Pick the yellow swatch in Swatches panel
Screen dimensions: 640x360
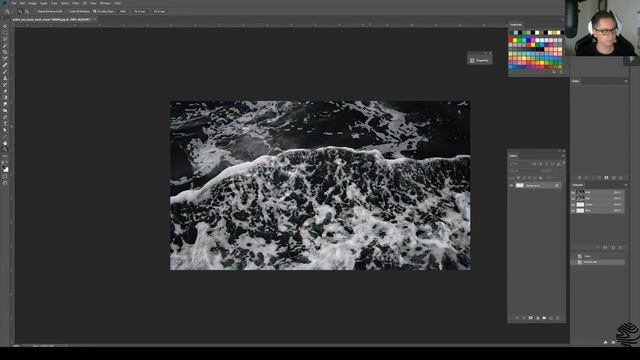click(x=515, y=40)
